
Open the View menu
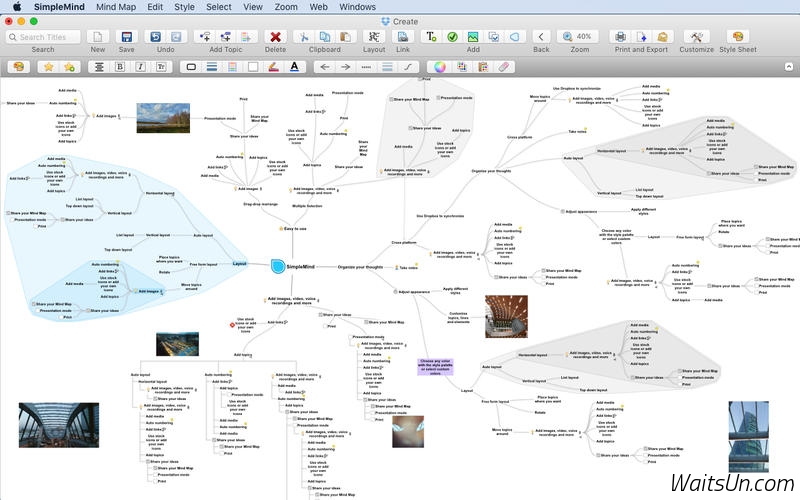click(253, 7)
